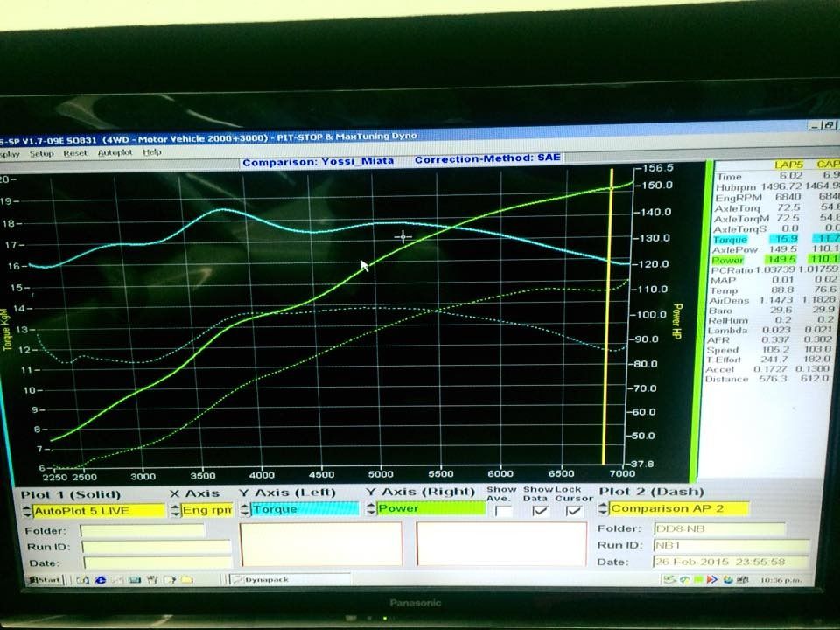Click the Windows Start button
The image size is (840, 630).
point(42,579)
